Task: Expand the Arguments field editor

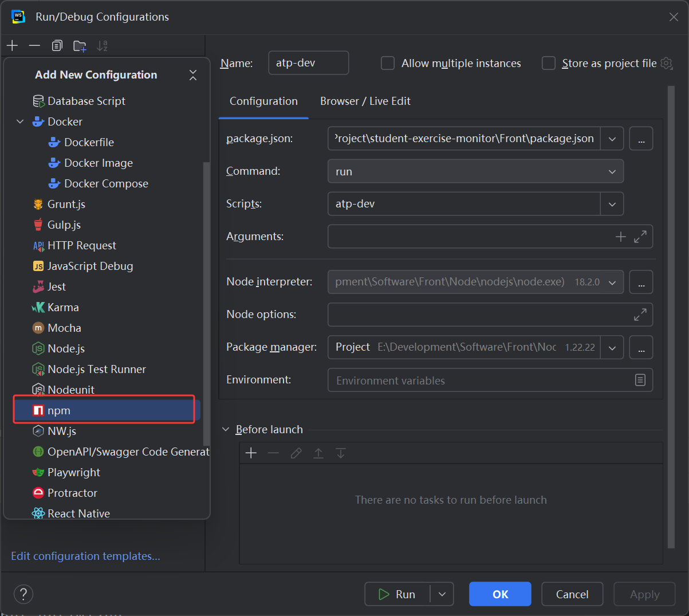Action: tap(640, 237)
